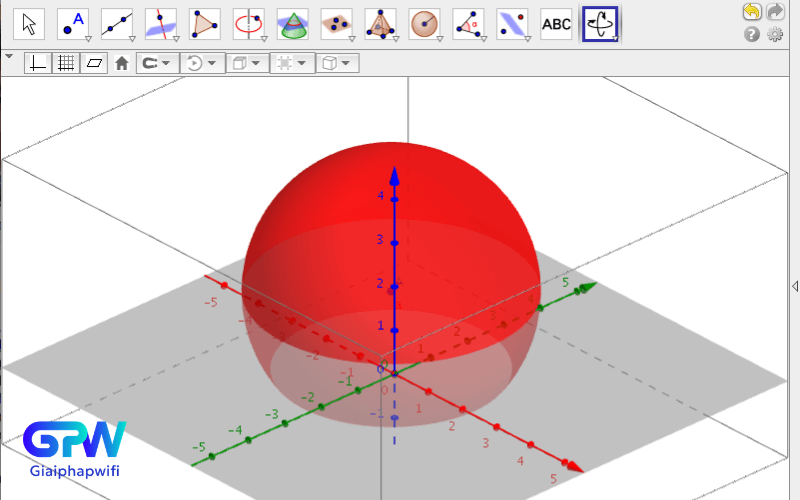
Task: Select the Perpendicular Line tool
Action: [x=161, y=24]
